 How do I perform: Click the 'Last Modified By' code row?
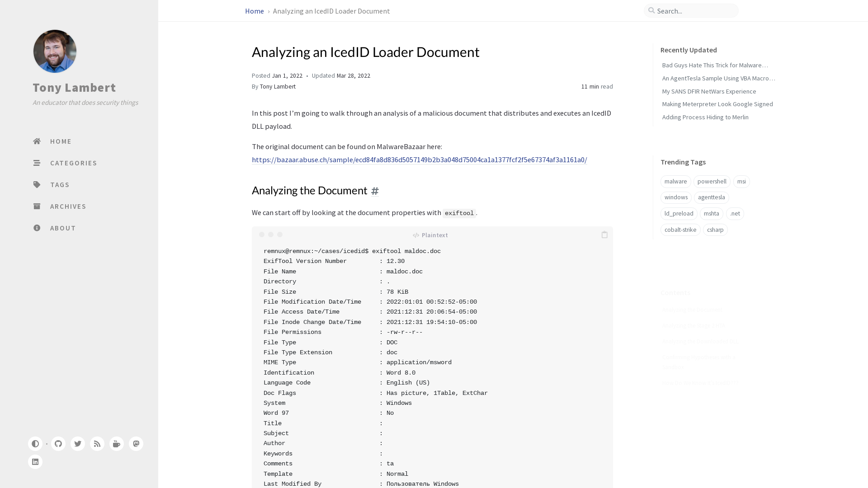361,484
